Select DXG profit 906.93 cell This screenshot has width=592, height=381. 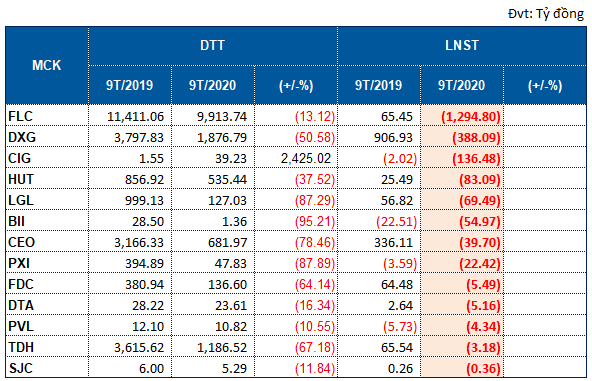click(x=379, y=137)
